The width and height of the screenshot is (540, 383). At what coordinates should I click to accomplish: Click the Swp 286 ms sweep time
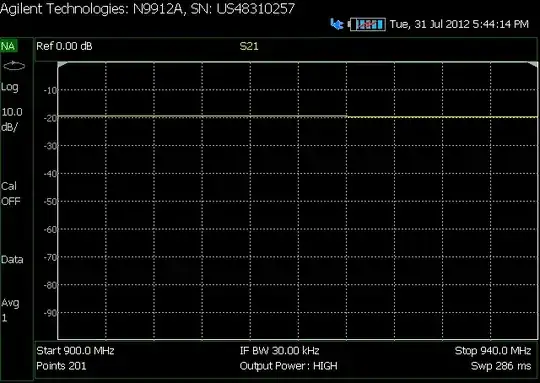501,366
